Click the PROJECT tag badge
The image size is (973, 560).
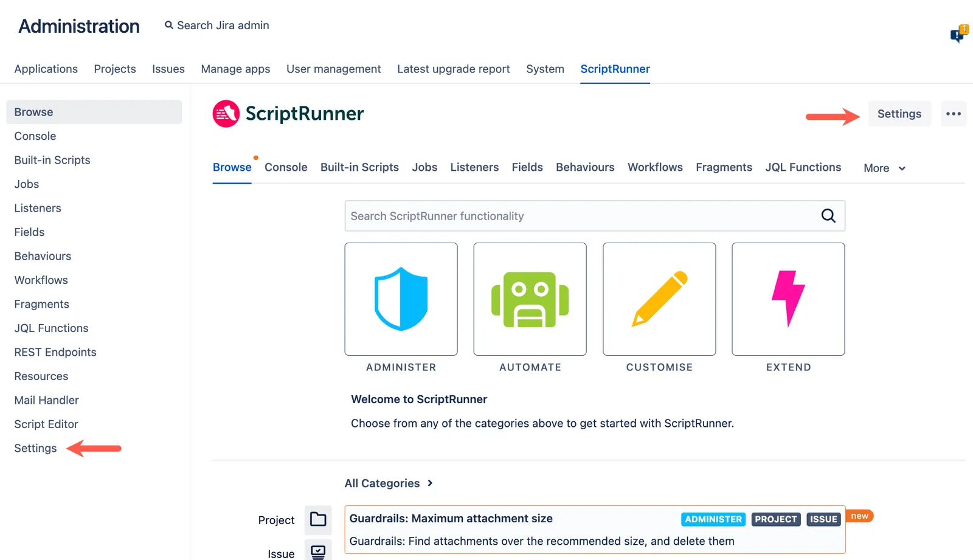pyautogui.click(x=776, y=519)
